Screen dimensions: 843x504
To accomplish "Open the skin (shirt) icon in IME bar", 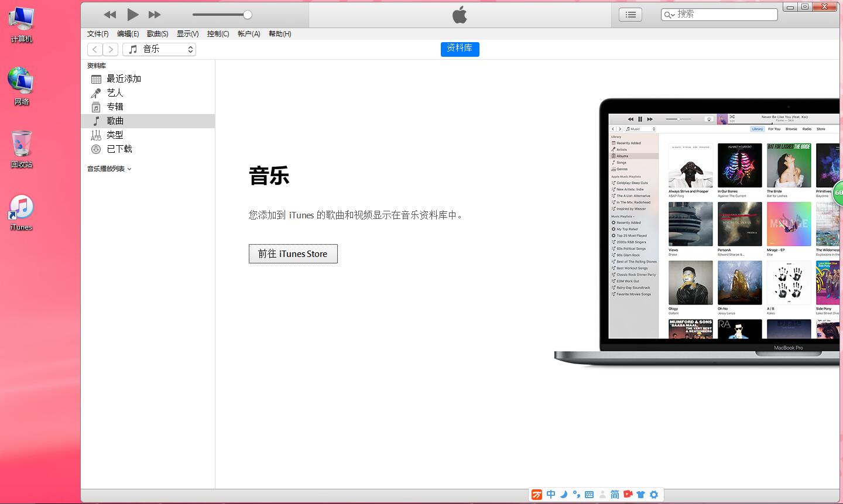I will pos(641,495).
